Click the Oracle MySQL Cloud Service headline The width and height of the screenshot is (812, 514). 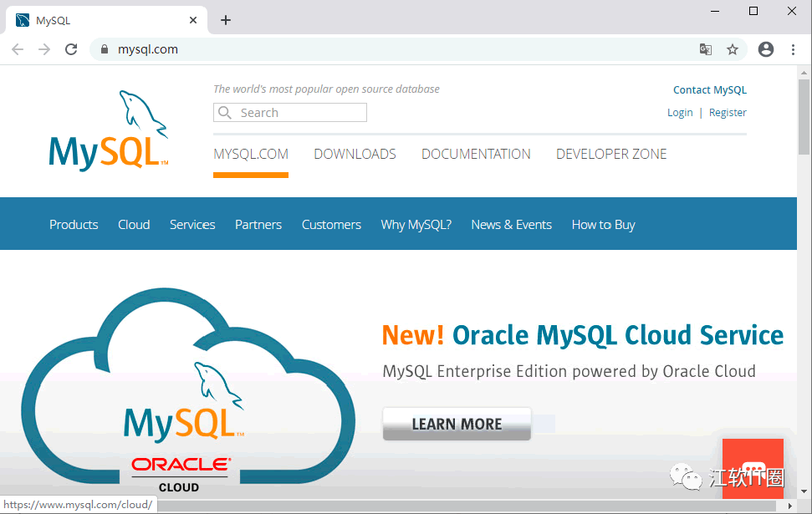(x=583, y=335)
